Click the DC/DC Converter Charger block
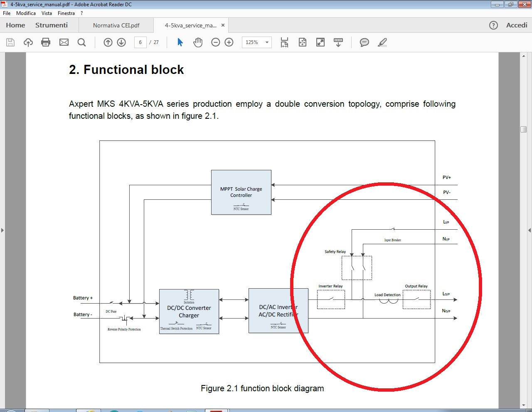Screen dimensions: 532x412 189,311
